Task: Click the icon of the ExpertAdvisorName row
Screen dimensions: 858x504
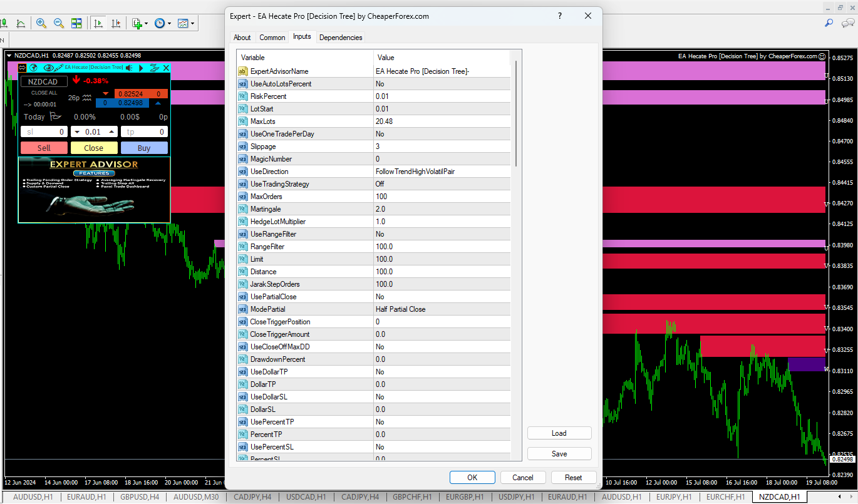Action: [x=243, y=71]
